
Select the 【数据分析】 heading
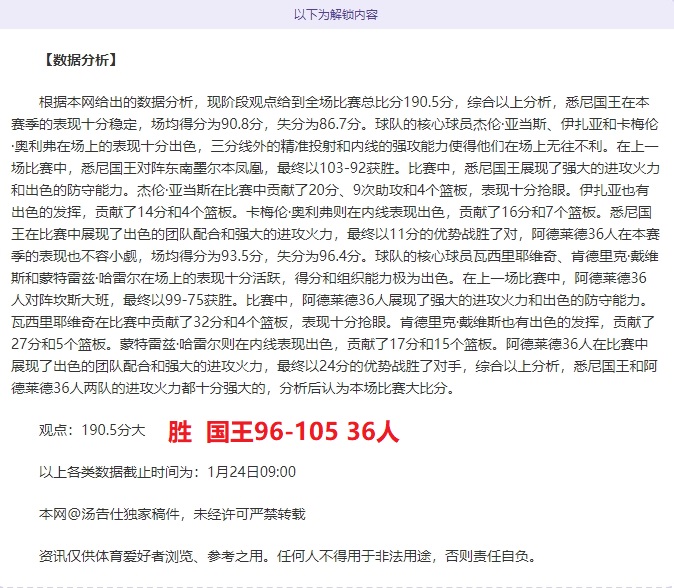80,60
